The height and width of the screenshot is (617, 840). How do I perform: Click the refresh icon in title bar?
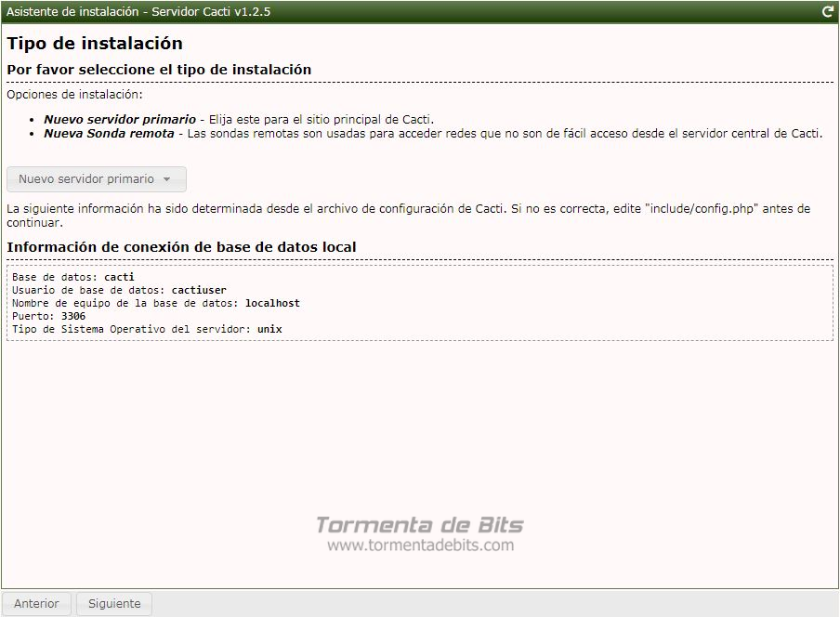tap(828, 11)
